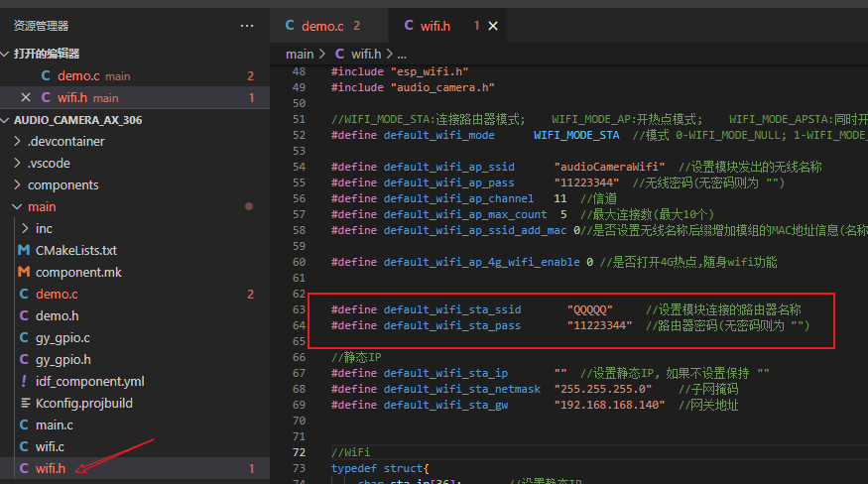Screen dimensions: 868x484
Task: Open gy_gpio.h file
Action: click(63, 359)
